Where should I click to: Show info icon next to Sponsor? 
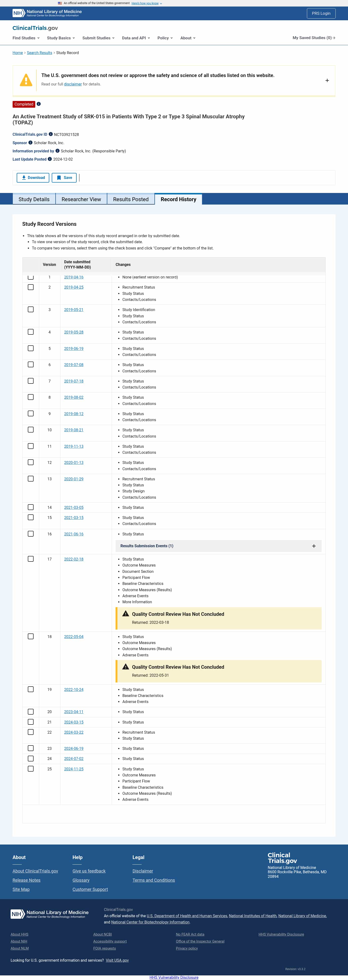click(x=30, y=143)
